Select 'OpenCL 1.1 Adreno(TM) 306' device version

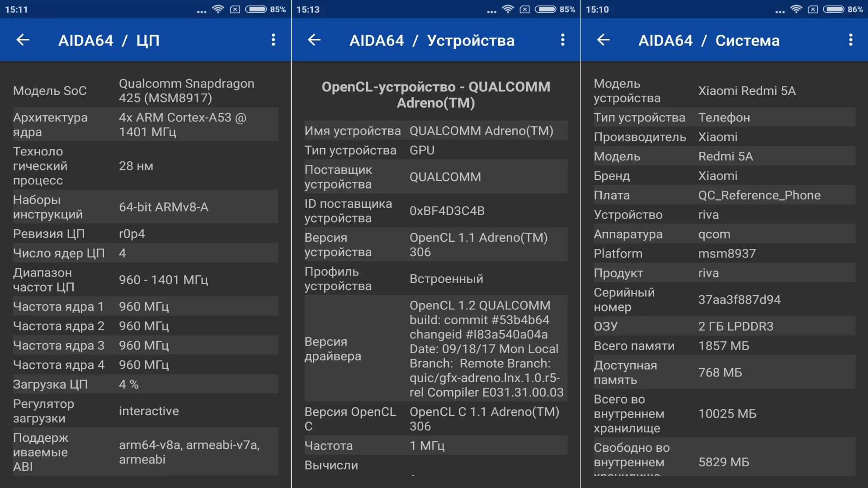point(478,245)
